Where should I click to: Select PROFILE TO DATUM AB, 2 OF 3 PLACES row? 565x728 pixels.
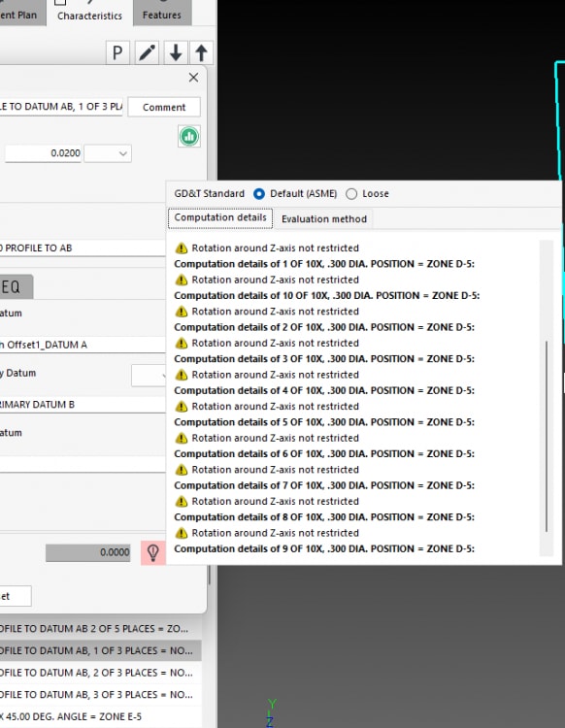[x=100, y=673]
